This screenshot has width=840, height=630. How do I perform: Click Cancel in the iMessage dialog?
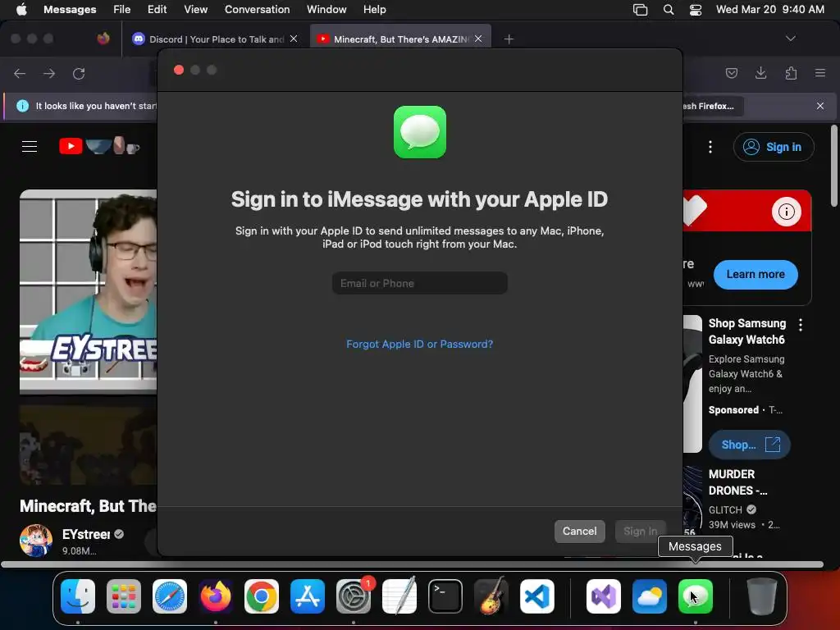(x=580, y=531)
